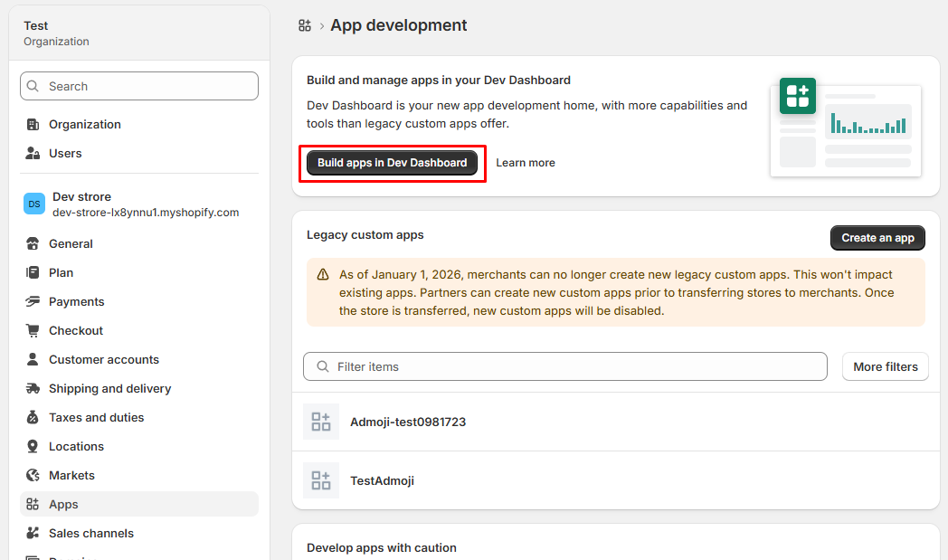Select the Dev strore store entry
This screenshot has height=560, width=948.
point(139,204)
